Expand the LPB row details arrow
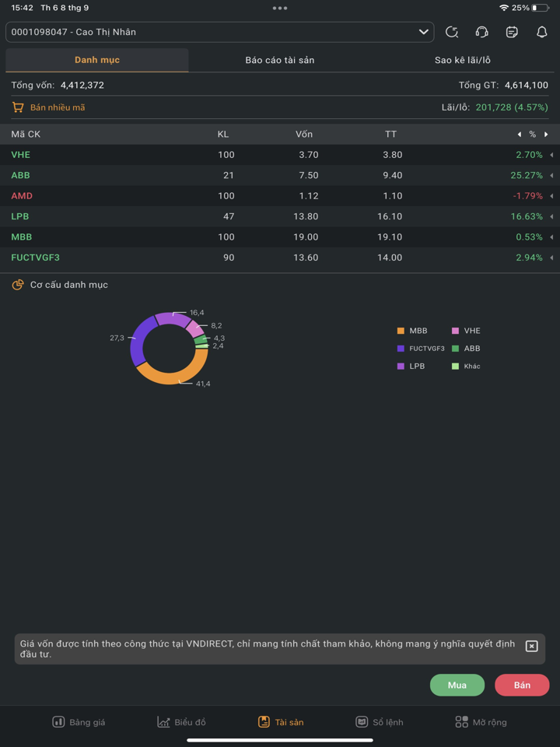Viewport: 560px width, 747px height. tap(551, 216)
